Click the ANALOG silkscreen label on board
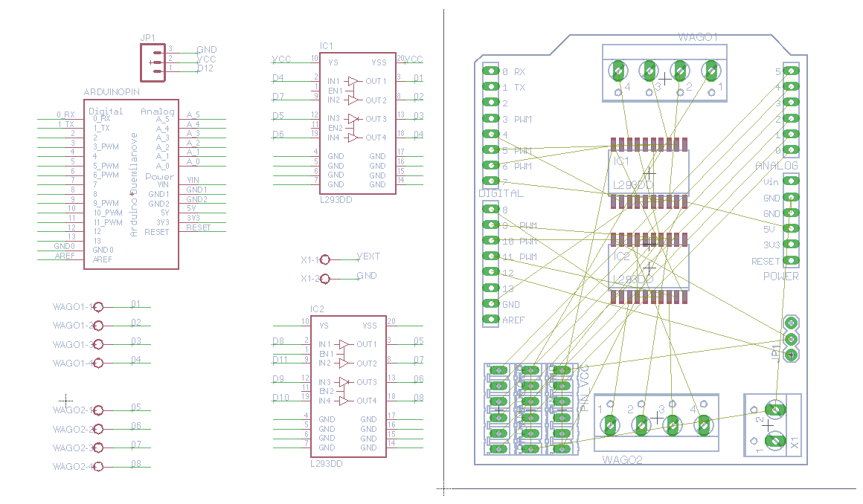 click(777, 166)
